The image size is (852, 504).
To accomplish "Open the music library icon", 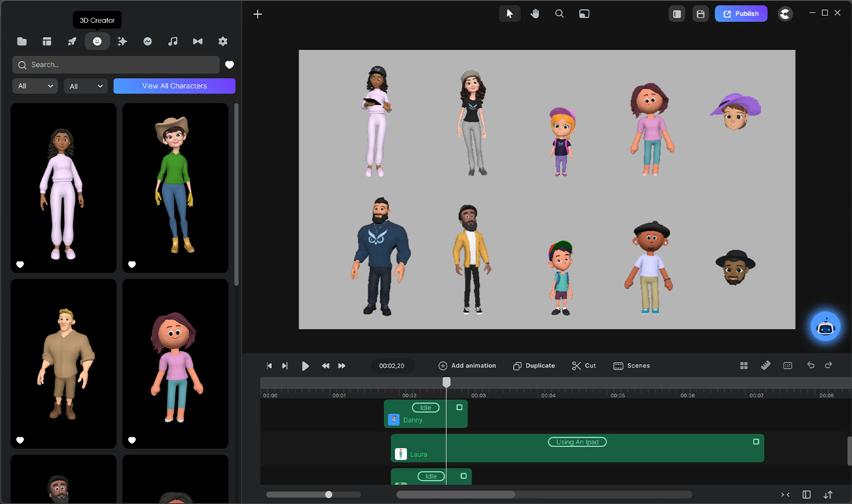I will click(172, 42).
